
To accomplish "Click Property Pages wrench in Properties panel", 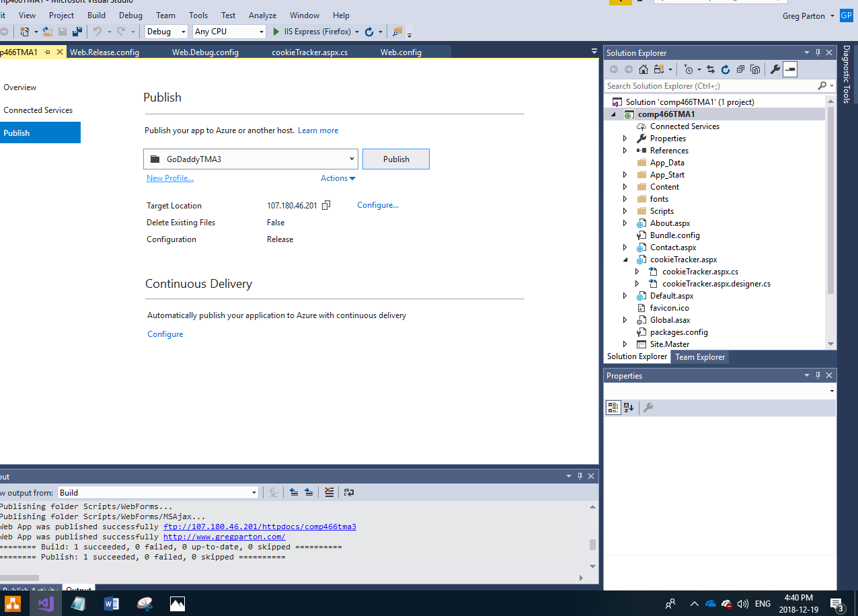I will click(648, 408).
